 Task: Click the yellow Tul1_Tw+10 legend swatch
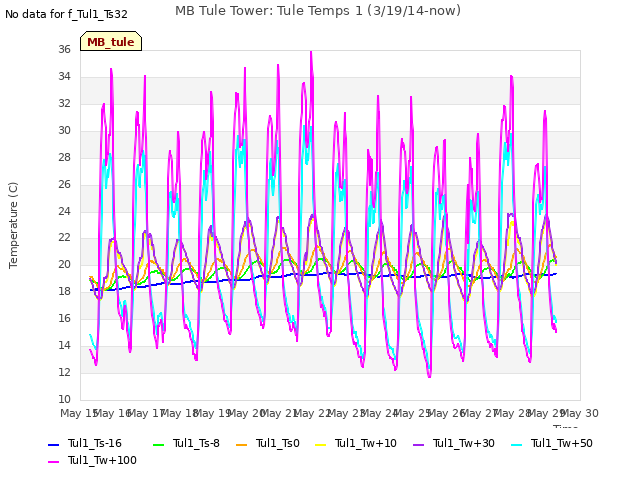(x=321, y=444)
